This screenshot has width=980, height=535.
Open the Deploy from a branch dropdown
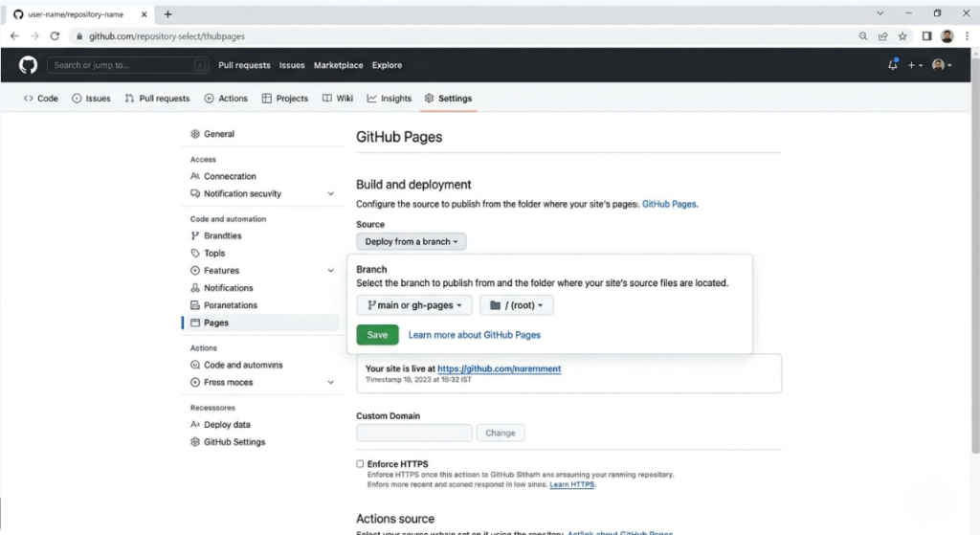pos(412,241)
